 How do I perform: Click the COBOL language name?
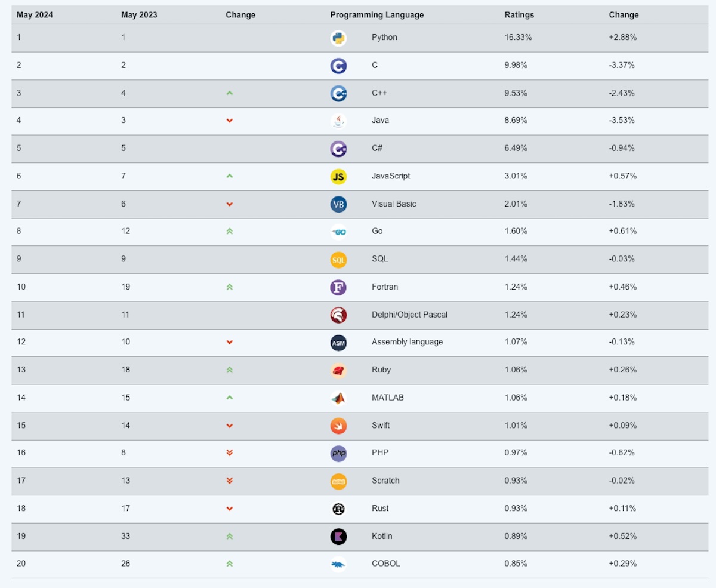coord(385,564)
